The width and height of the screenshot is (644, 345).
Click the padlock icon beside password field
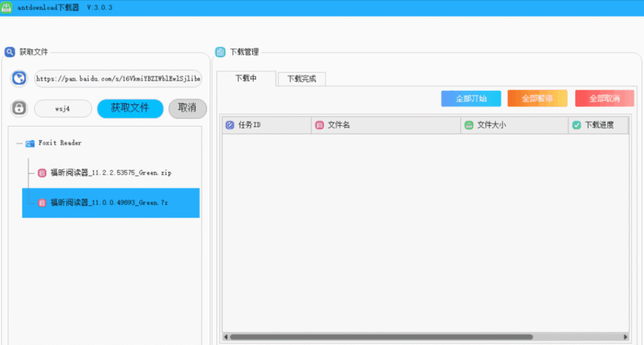click(x=19, y=108)
